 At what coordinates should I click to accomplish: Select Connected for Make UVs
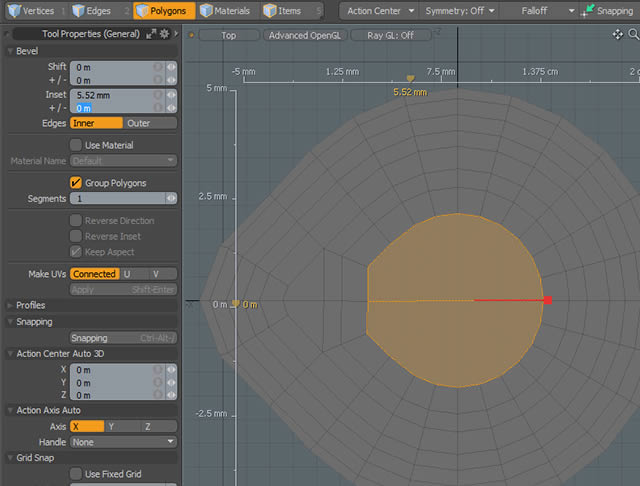click(95, 274)
